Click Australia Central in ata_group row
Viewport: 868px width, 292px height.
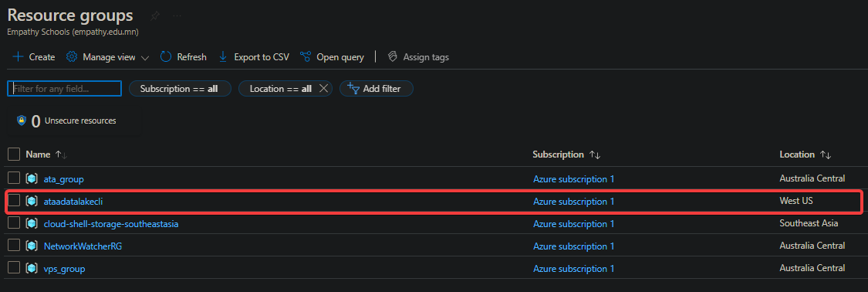(x=812, y=178)
